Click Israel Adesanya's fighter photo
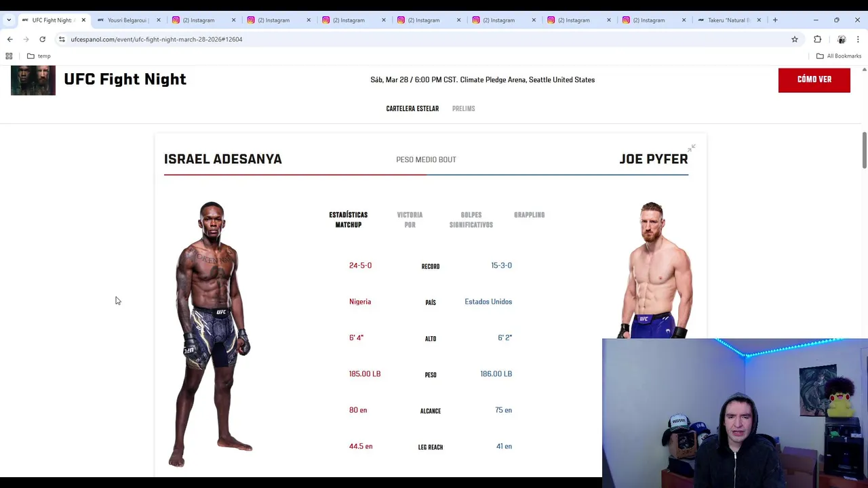868x488 pixels. point(212,333)
